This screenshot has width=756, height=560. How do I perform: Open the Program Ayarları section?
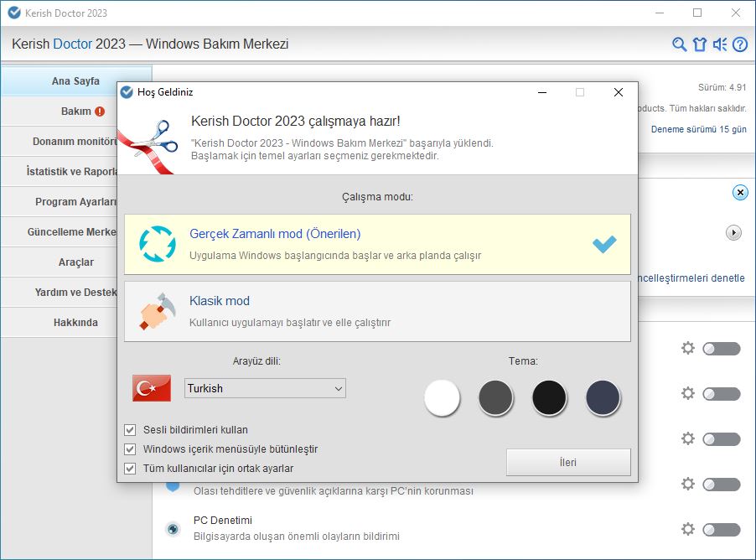click(59, 202)
